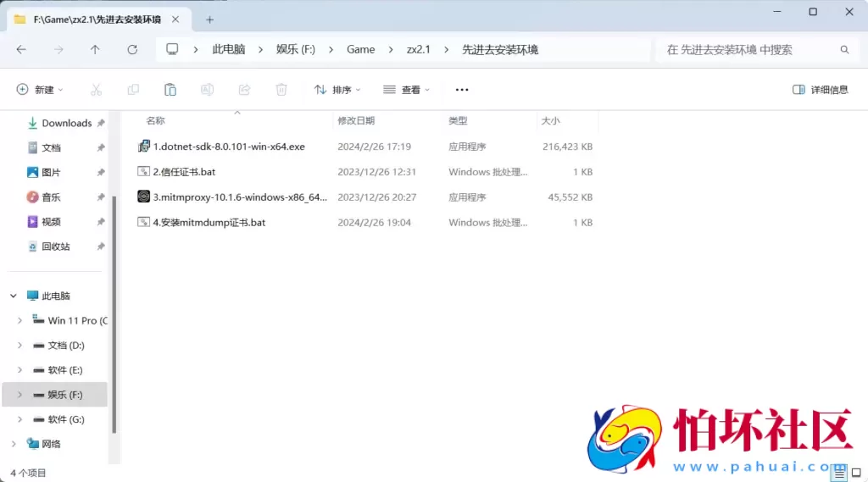Open the 新建 dropdown menu
Viewport: 868px width, 482px height.
40,90
